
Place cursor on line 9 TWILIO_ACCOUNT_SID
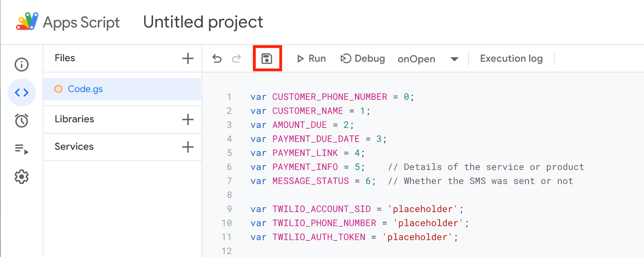321,209
